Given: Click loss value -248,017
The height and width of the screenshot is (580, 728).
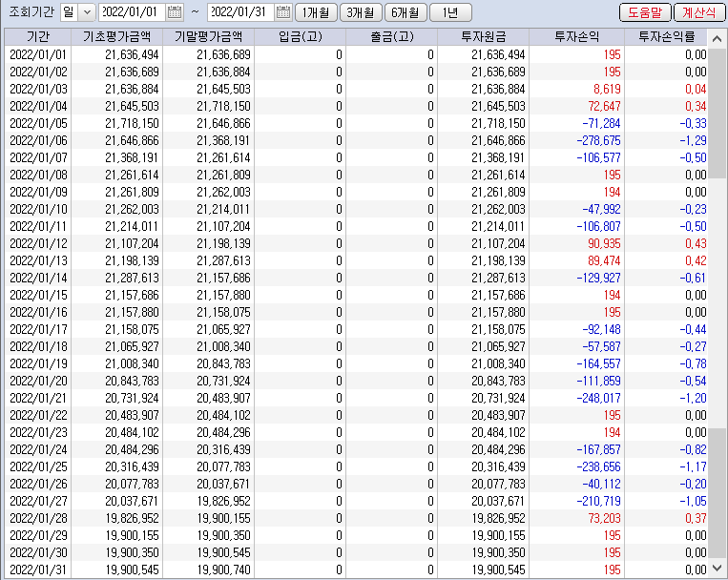Looking at the screenshot, I should [598, 399].
